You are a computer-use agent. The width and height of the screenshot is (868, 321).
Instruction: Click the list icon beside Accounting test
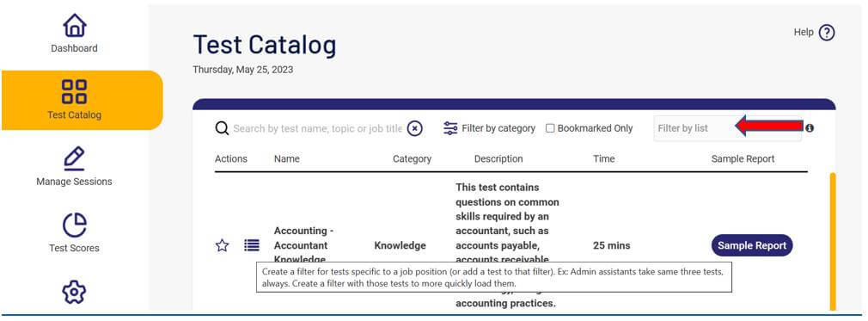pos(252,244)
